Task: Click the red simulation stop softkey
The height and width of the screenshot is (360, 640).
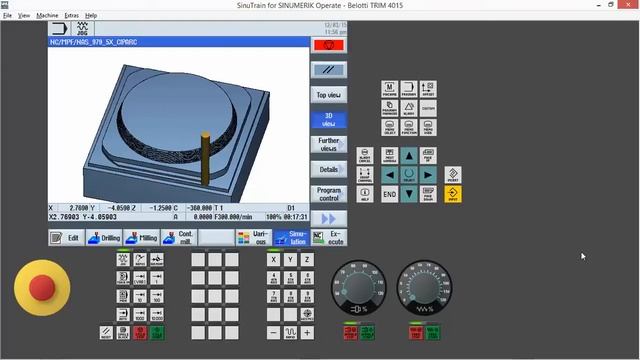Action: (329, 45)
